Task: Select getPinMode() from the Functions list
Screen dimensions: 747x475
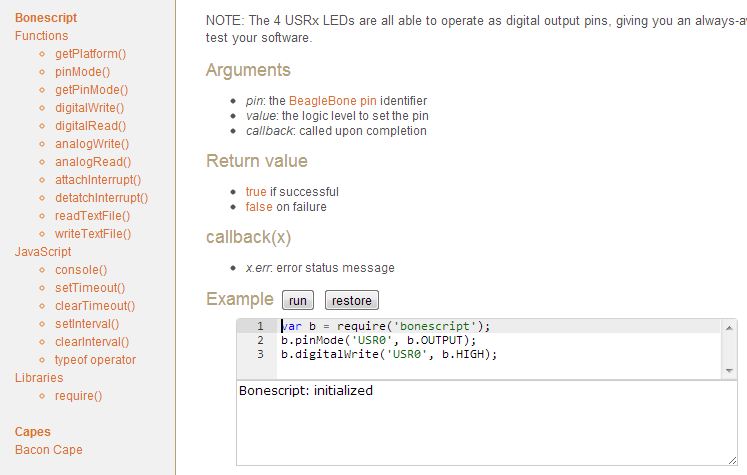Action: click(91, 90)
